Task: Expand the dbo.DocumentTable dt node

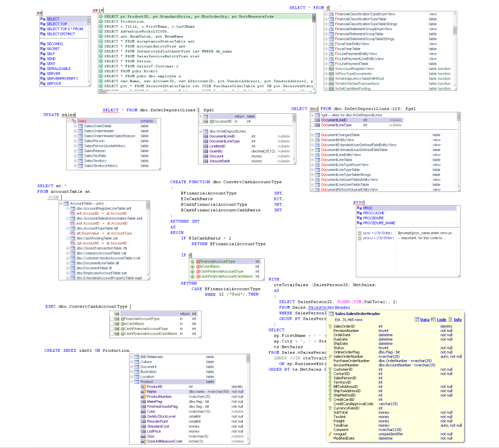Action: [x=68, y=268]
